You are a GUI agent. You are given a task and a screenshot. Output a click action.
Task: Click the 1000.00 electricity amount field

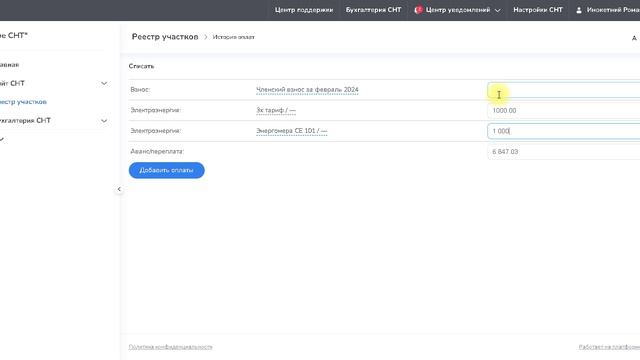564,111
